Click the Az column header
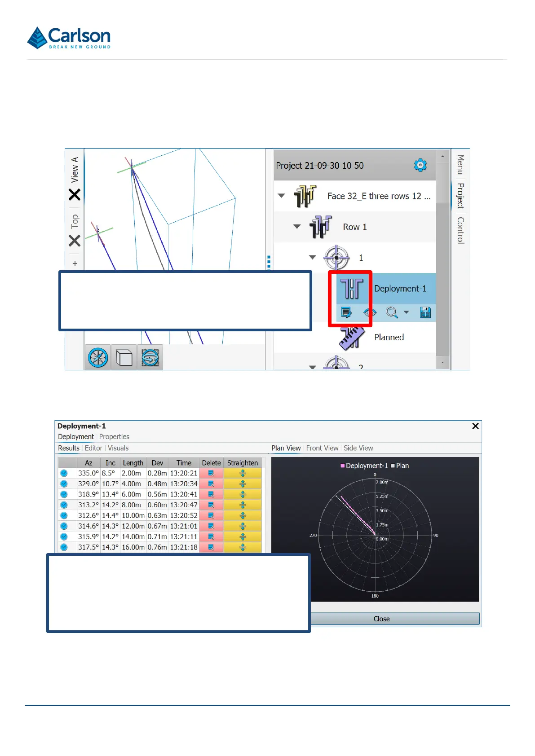Screen dimensions: 535x756 88,463
